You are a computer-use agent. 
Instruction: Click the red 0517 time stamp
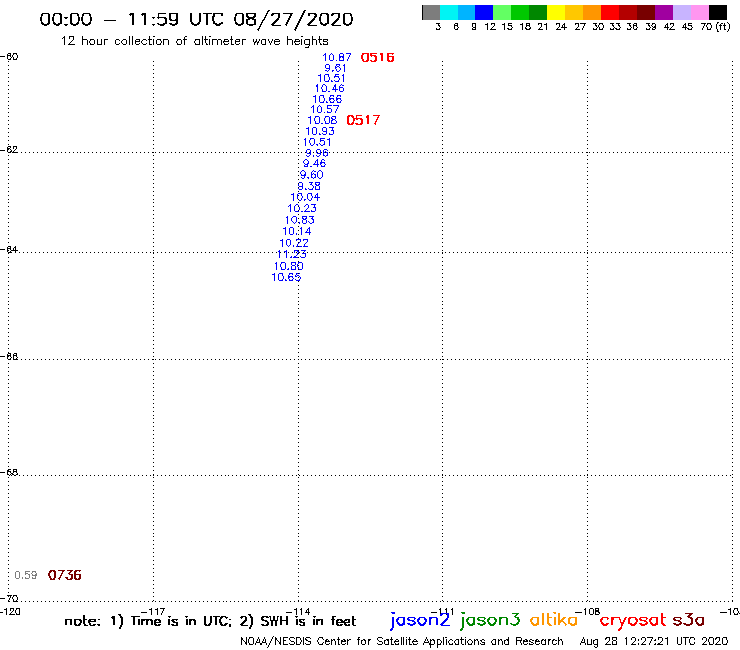(363, 120)
